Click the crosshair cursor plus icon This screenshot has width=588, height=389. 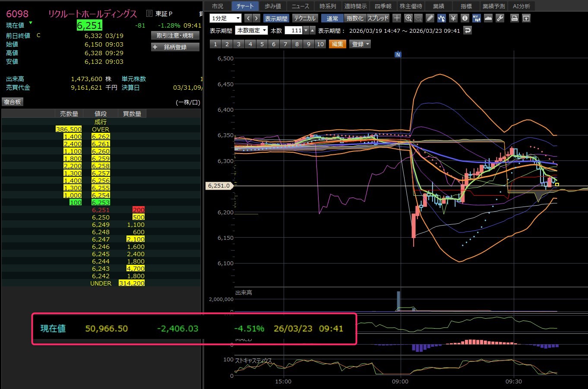397,18
